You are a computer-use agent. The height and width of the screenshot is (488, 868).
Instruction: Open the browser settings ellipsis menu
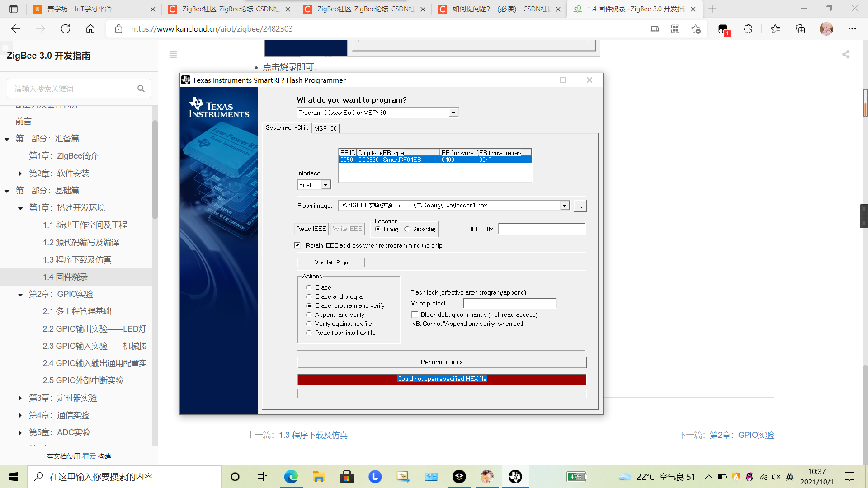pos(852,29)
